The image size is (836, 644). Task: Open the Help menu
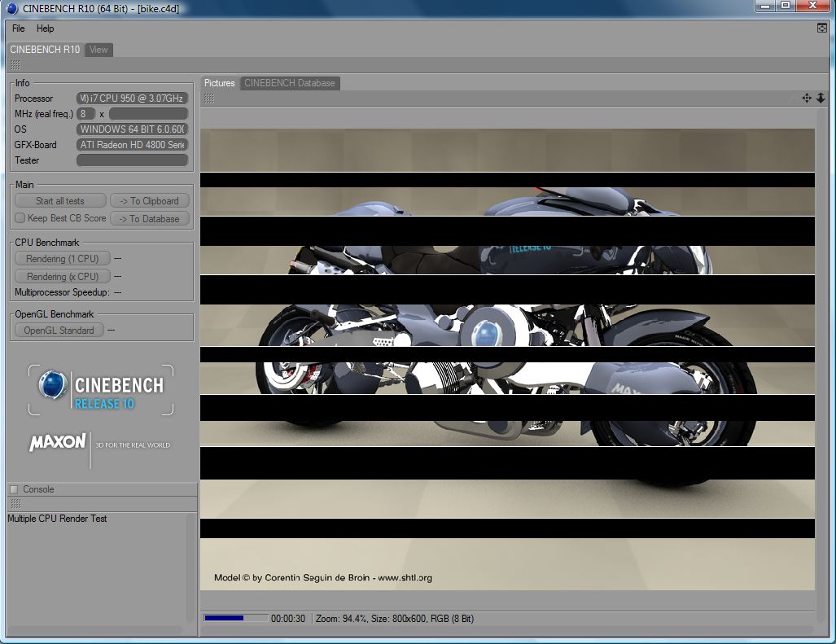pos(45,28)
